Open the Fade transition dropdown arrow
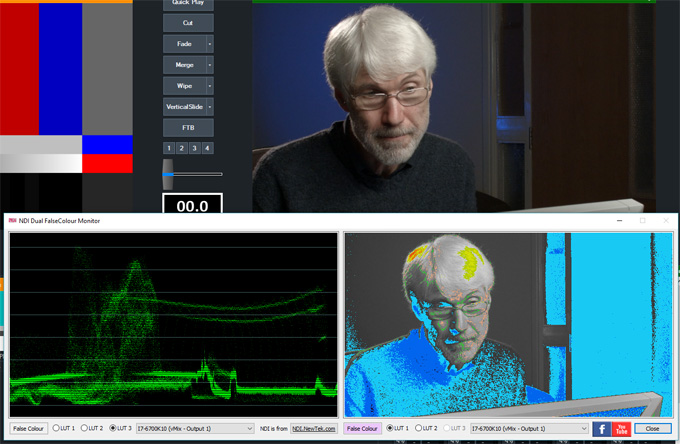This screenshot has width=680, height=444. (210, 44)
